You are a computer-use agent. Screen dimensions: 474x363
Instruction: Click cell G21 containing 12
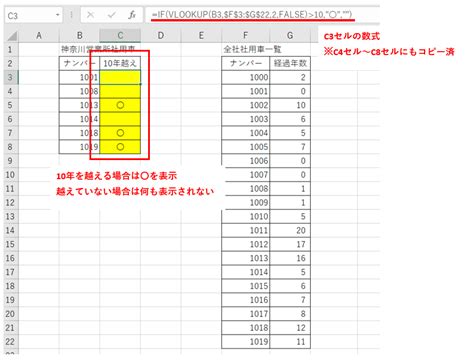(290, 328)
